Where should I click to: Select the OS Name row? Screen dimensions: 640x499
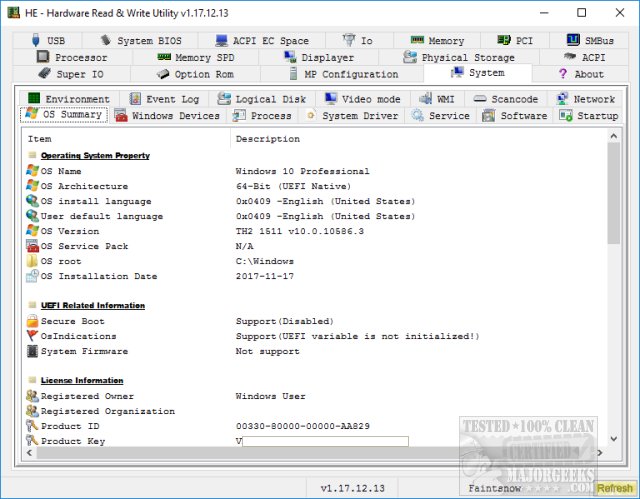(x=314, y=171)
